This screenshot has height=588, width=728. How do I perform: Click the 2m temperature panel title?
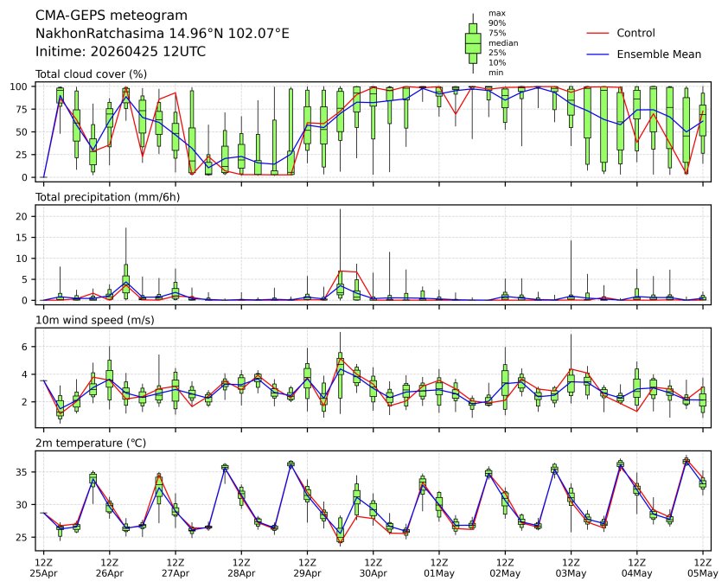click(x=92, y=443)
